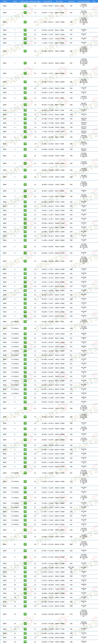98x644 pixels.
Task: Click fuel icon for Z4 2.0 110kW row
Action: [25, 624]
